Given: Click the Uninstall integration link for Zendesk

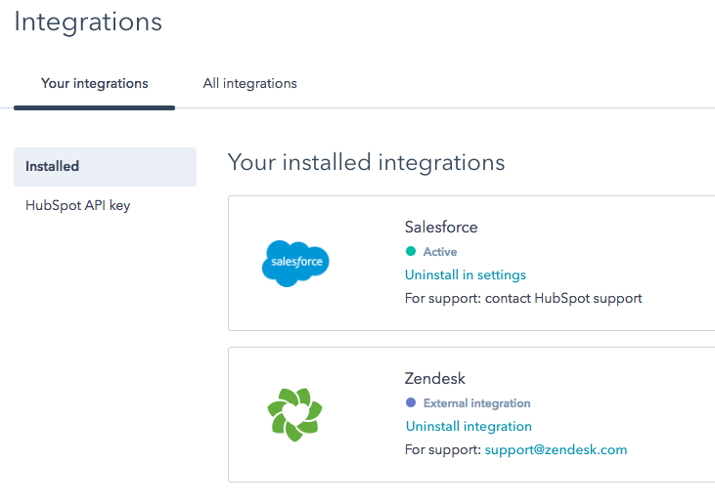Looking at the screenshot, I should coord(468,426).
